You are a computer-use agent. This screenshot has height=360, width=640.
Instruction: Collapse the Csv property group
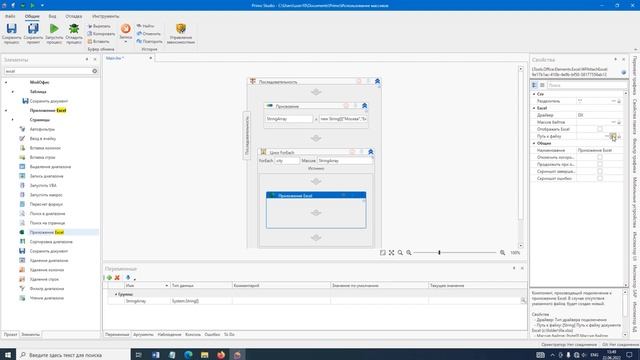click(534, 94)
